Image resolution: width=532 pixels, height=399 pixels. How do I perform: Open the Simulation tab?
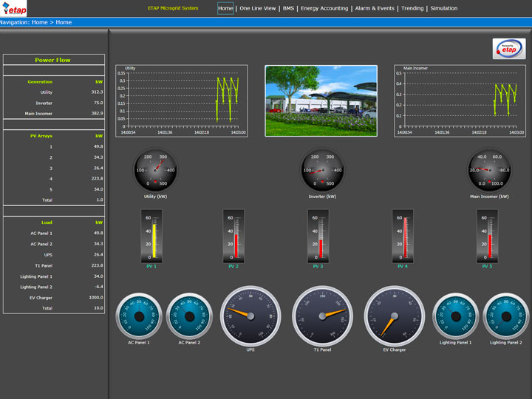click(x=444, y=9)
